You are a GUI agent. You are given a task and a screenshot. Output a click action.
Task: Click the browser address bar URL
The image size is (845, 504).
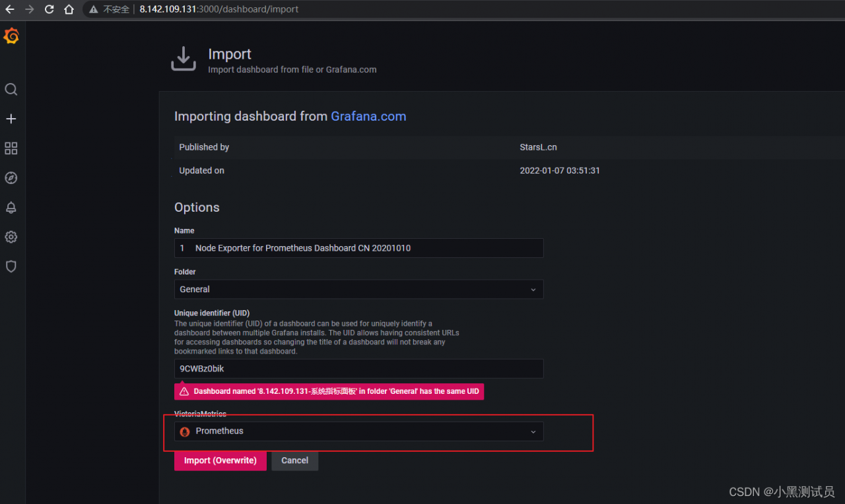click(x=219, y=9)
